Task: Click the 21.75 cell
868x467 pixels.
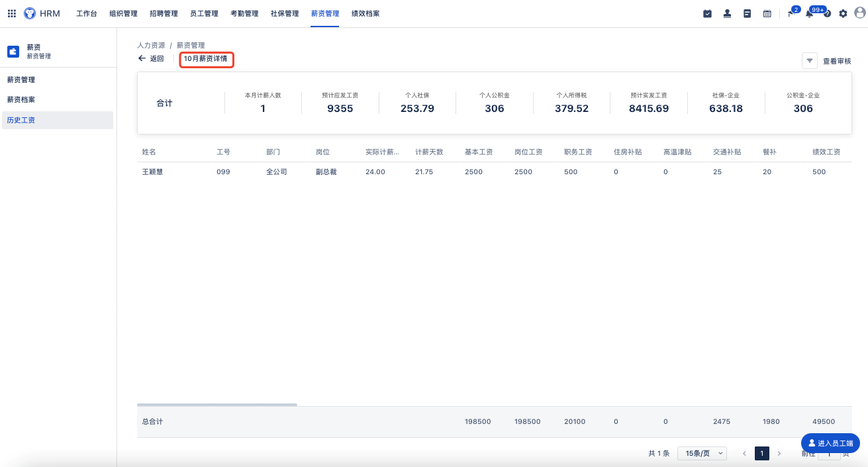Action: pyautogui.click(x=424, y=172)
